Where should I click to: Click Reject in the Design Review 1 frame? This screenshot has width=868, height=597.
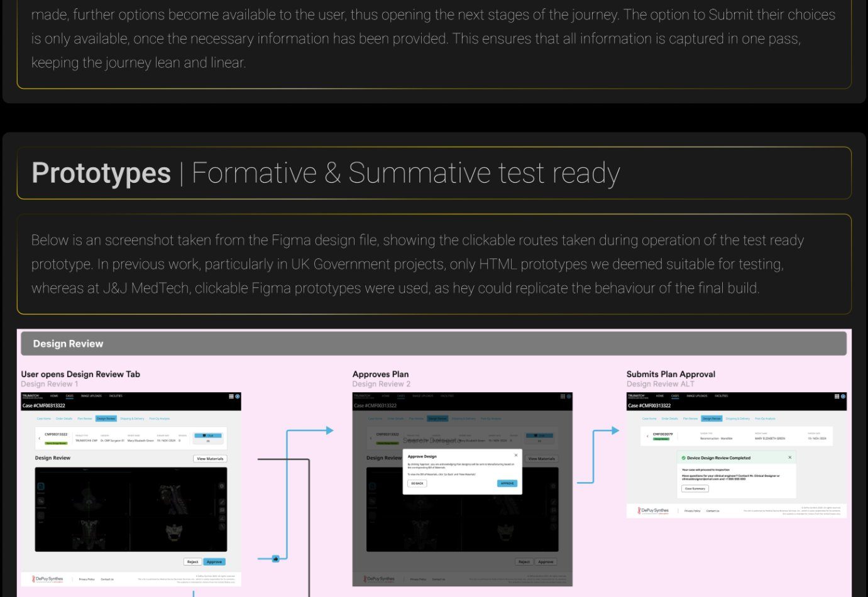[x=192, y=562]
